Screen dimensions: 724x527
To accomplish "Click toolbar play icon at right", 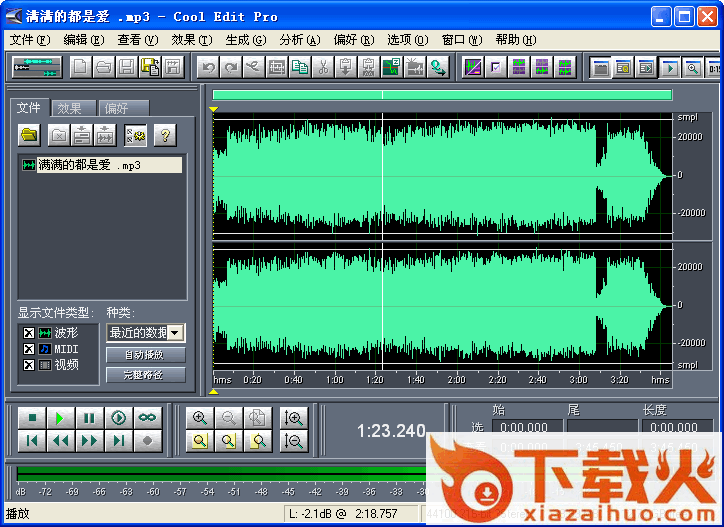I will [670, 68].
